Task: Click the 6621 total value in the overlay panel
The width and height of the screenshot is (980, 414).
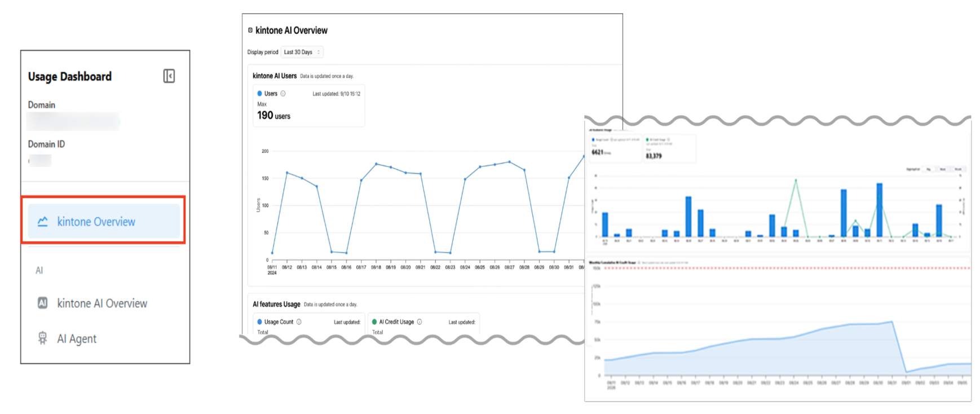Action: click(x=598, y=152)
